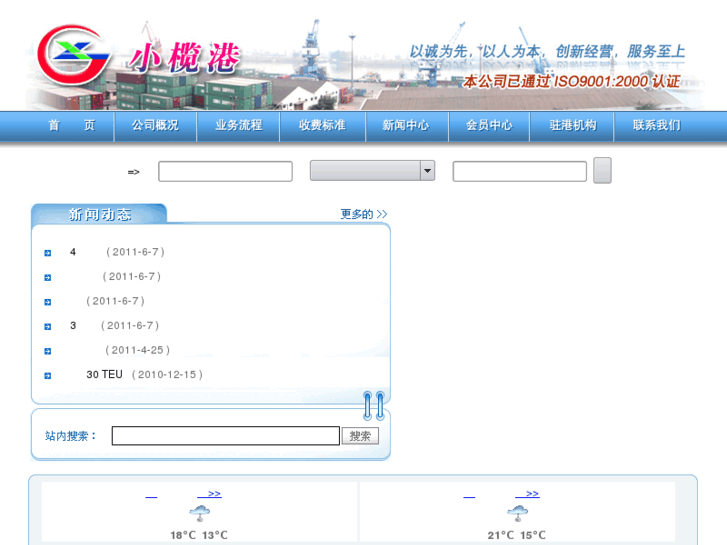
Task: Open the 首页 home menu
Action: [72, 125]
